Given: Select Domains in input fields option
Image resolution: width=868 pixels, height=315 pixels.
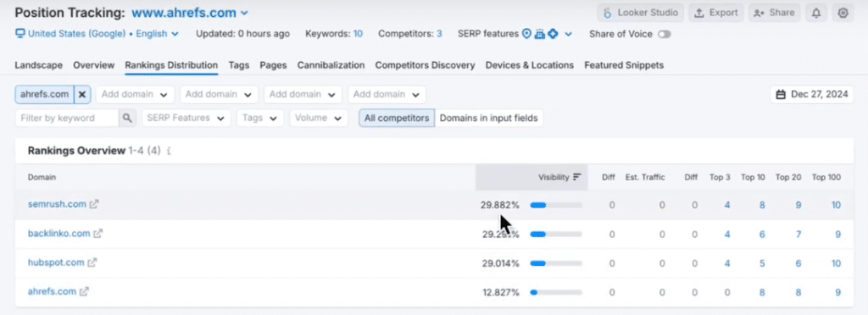Looking at the screenshot, I should [489, 118].
